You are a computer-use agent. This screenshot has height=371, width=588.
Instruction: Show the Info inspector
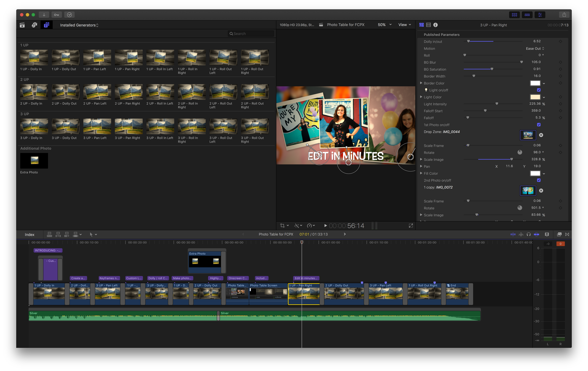click(435, 25)
